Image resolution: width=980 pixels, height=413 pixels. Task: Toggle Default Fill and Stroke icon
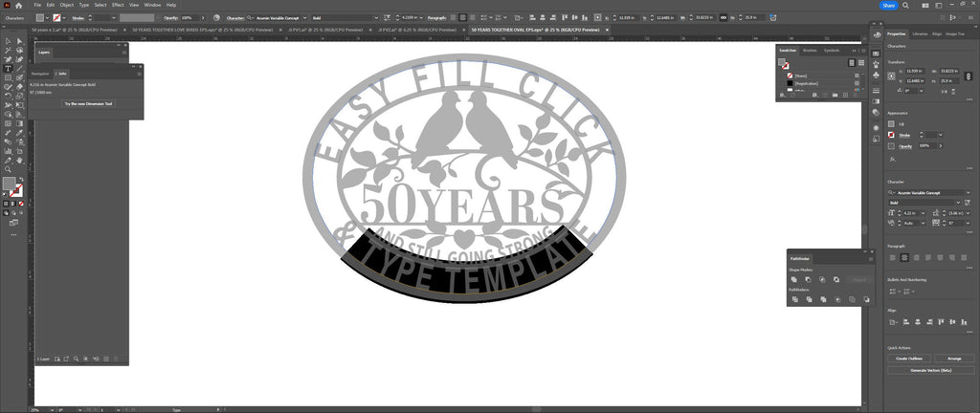5,195
